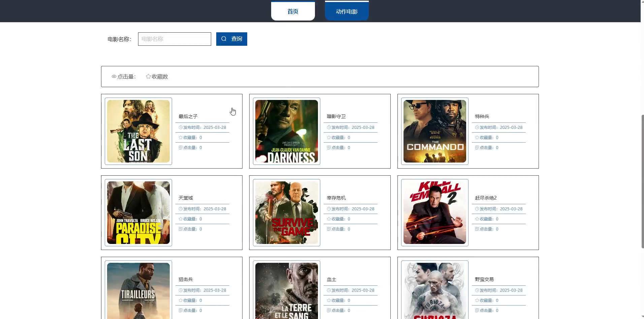
Task: Click clock icon on 血土 card
Action: point(329,290)
